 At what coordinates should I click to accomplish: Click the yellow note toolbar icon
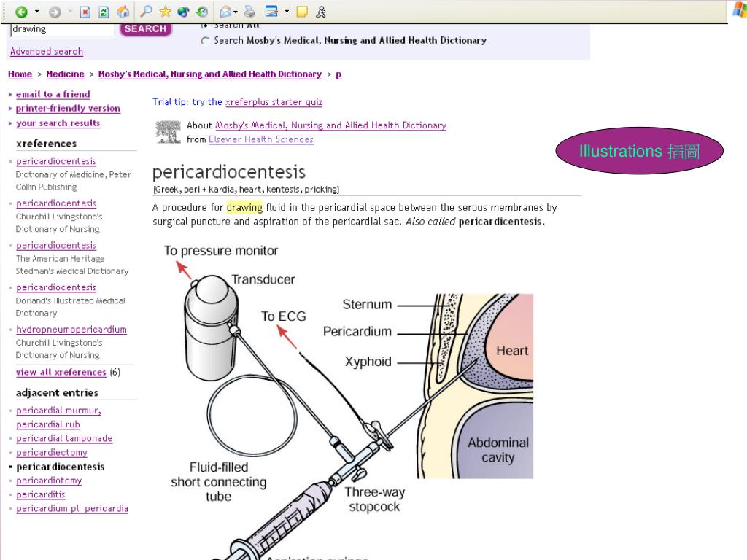pos(302,12)
